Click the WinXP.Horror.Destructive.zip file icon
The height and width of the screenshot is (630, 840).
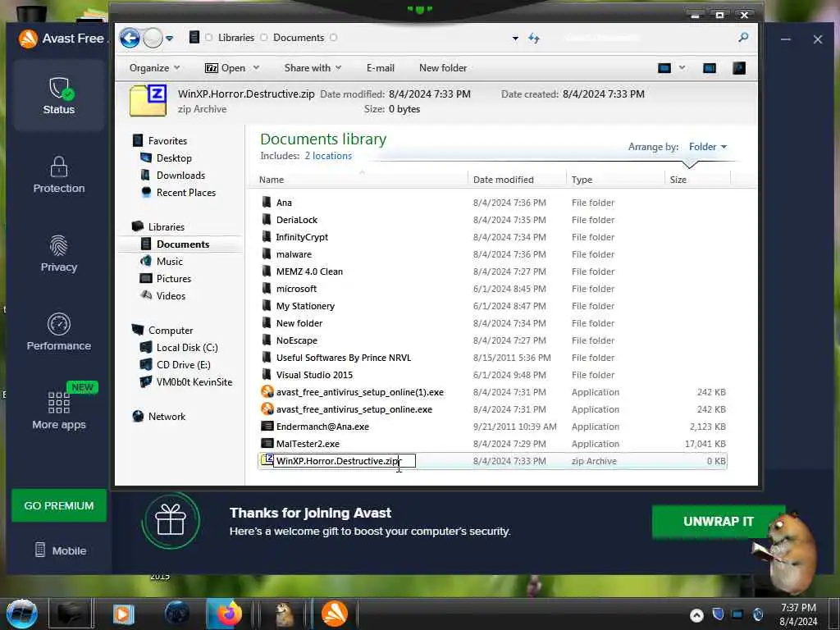pos(267,459)
